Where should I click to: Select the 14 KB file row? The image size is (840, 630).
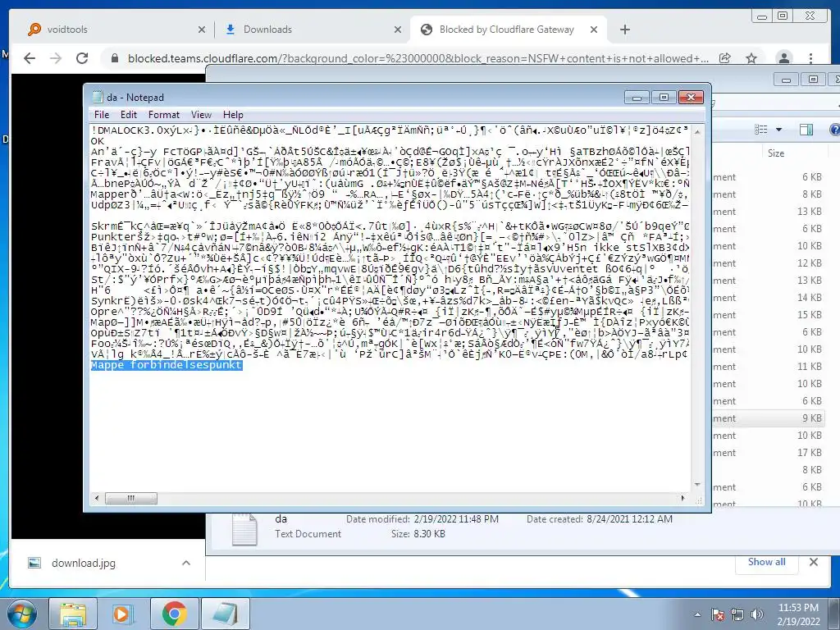click(769, 298)
